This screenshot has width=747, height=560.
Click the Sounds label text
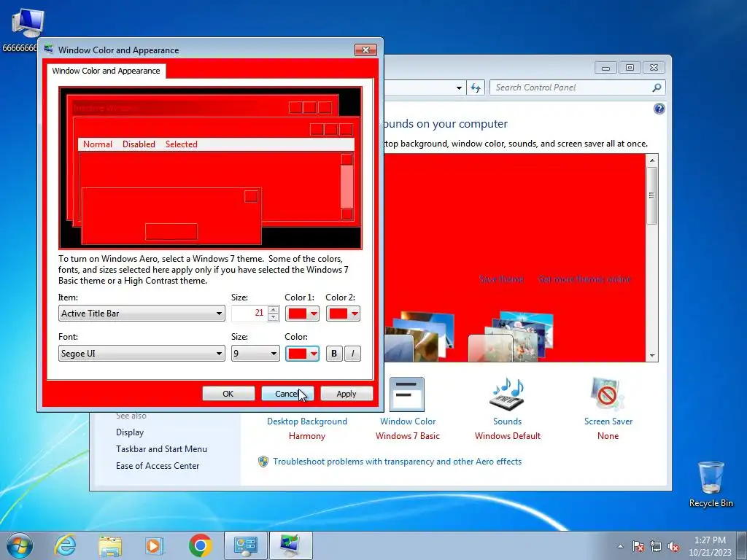coord(508,421)
